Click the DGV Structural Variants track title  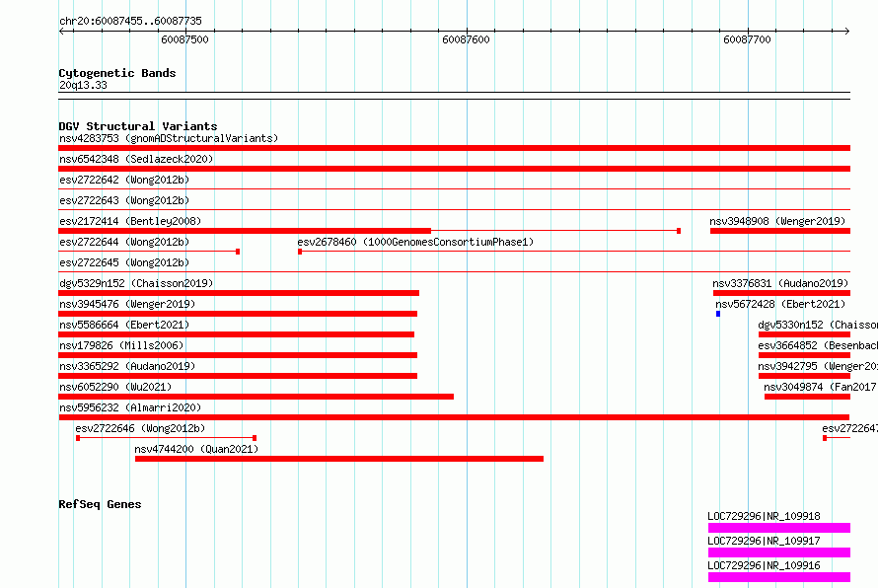[x=138, y=126]
